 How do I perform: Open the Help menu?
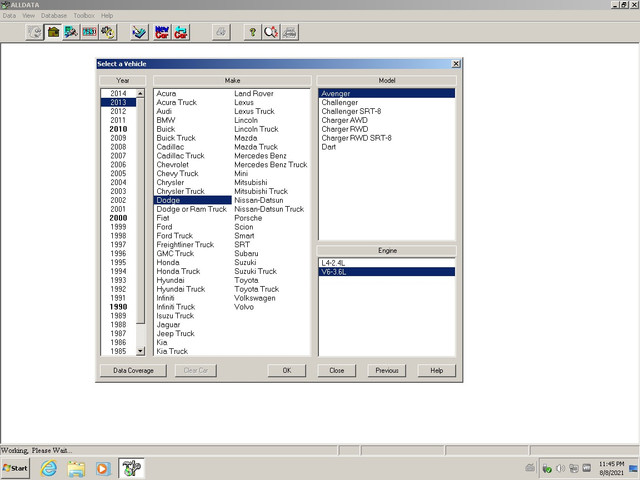[x=107, y=16]
